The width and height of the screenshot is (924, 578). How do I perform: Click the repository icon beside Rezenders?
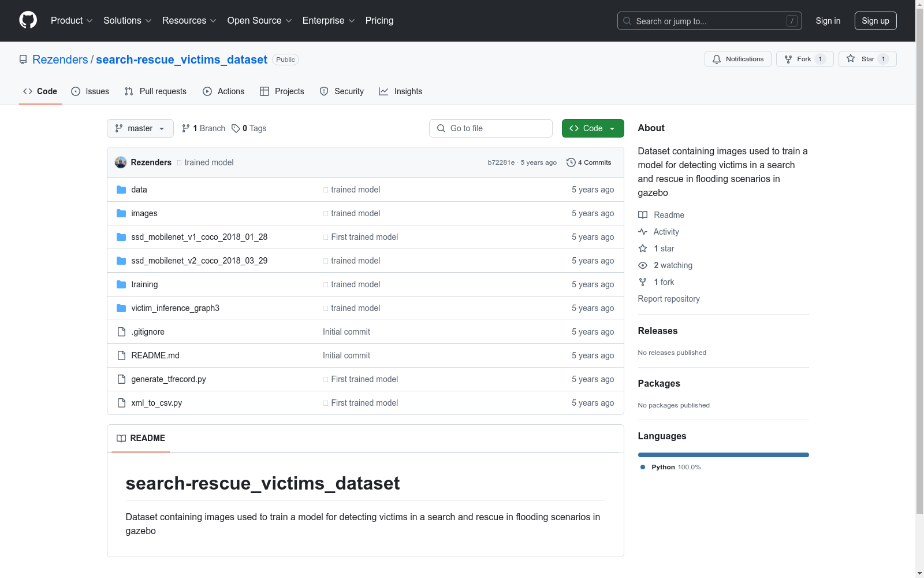tap(23, 60)
